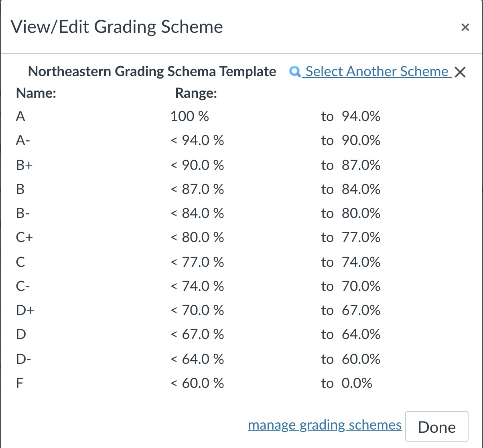Open the manage grading schemes link
The height and width of the screenshot is (448, 483).
click(x=325, y=425)
